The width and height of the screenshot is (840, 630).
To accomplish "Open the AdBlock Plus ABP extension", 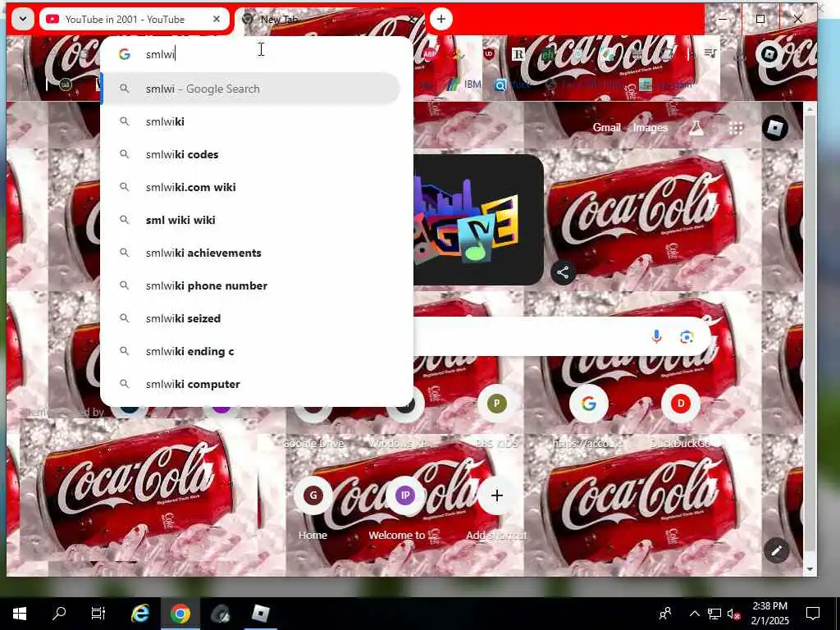I will click(430, 53).
